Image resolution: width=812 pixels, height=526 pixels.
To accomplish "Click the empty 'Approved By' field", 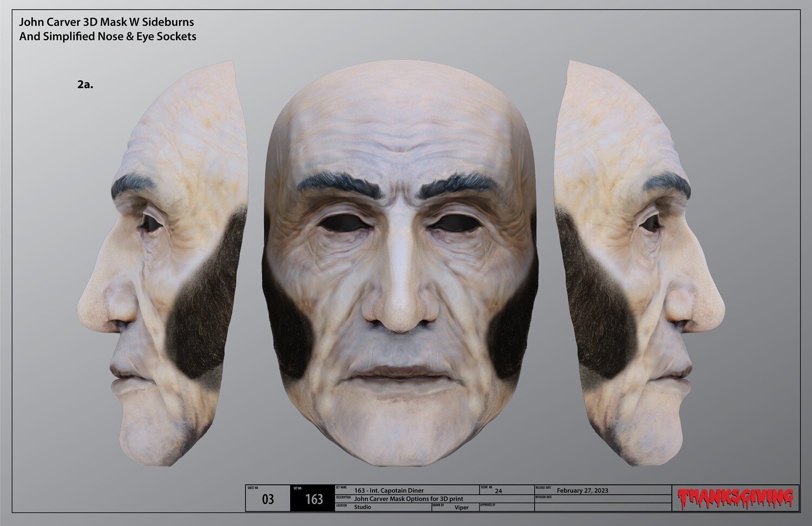I will 507,508.
